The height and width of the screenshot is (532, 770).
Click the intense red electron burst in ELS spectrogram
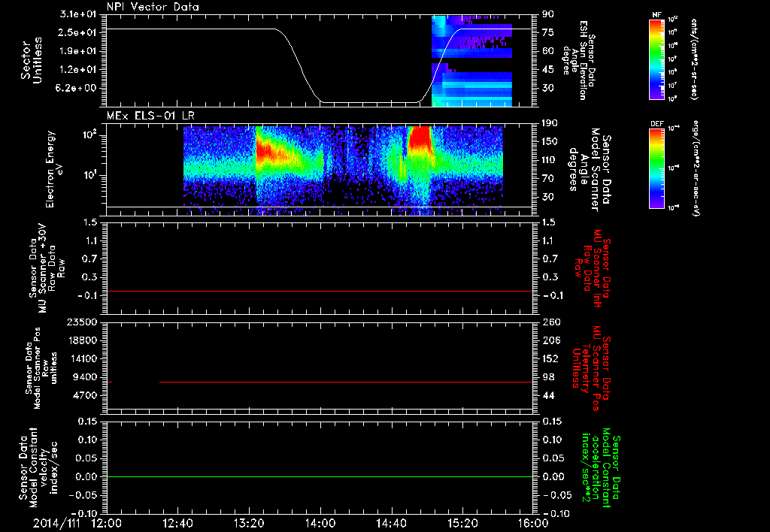click(x=420, y=138)
